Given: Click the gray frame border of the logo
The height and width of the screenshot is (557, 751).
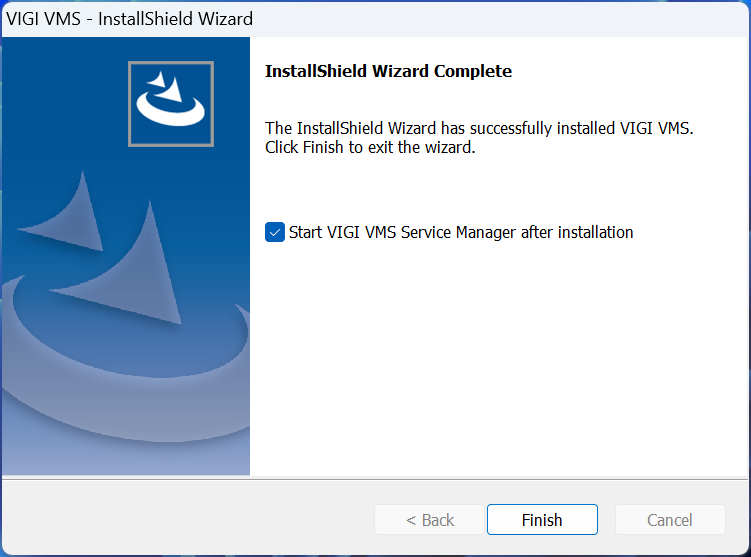Looking at the screenshot, I should point(130,104).
